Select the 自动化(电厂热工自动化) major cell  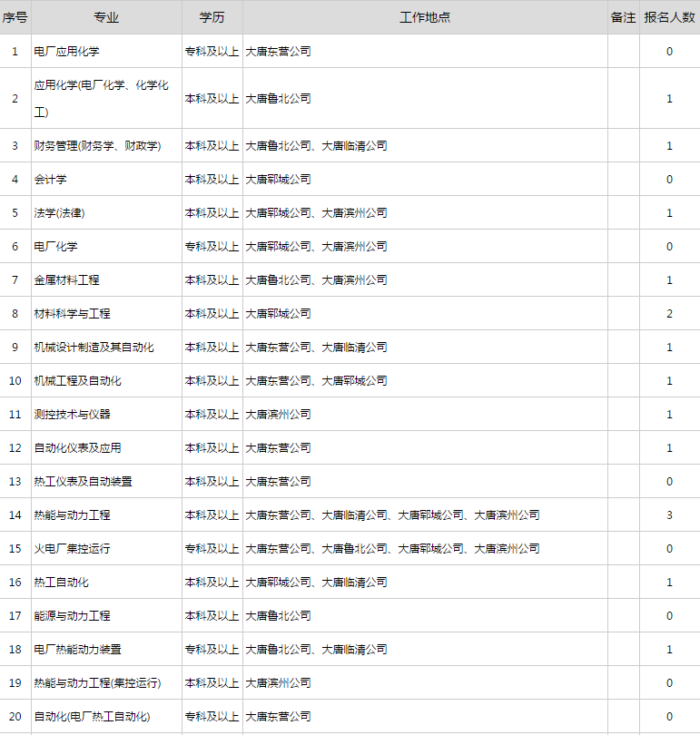click(x=92, y=717)
